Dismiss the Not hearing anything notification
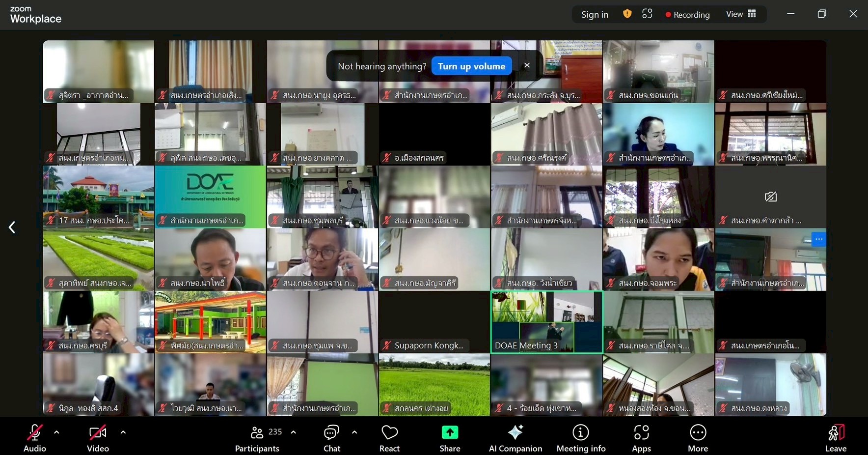868x455 pixels. click(527, 65)
